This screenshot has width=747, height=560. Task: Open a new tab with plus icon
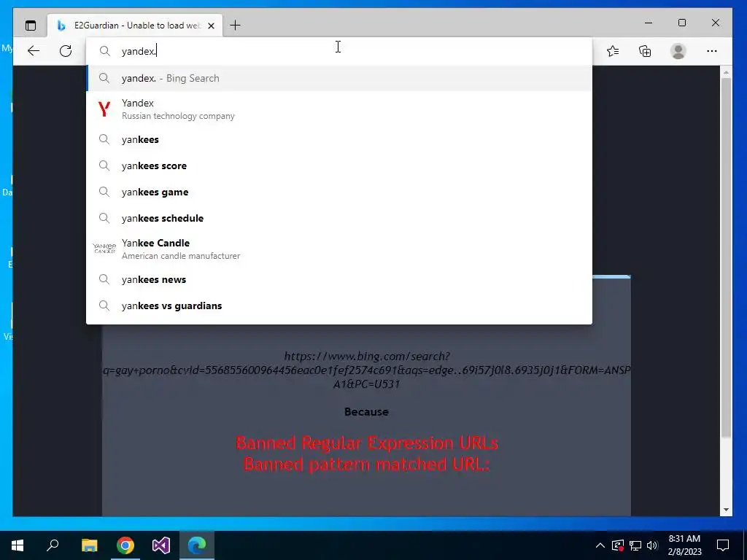click(236, 26)
